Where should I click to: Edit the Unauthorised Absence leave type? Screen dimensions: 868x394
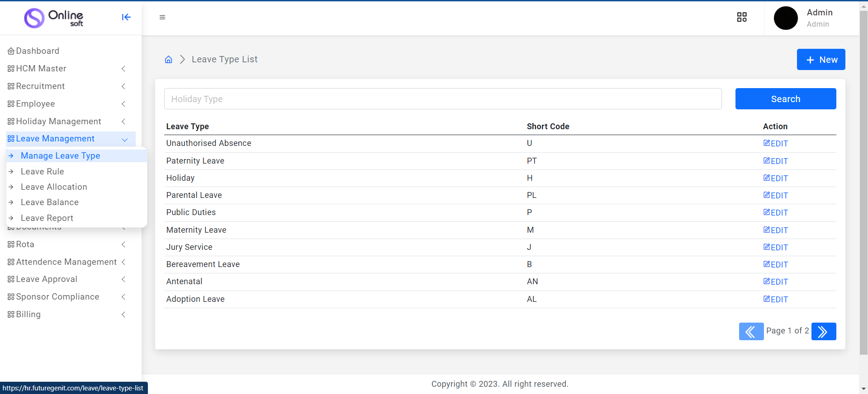pos(776,144)
